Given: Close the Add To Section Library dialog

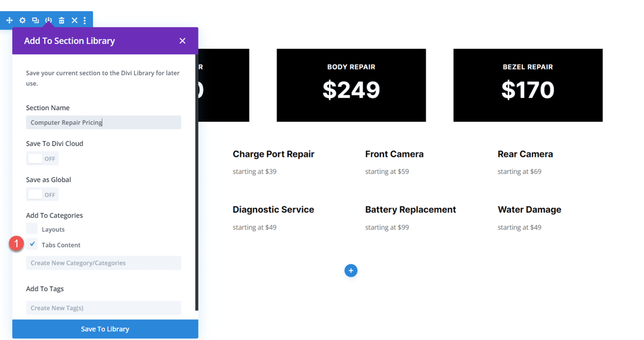Looking at the screenshot, I should pos(182,41).
